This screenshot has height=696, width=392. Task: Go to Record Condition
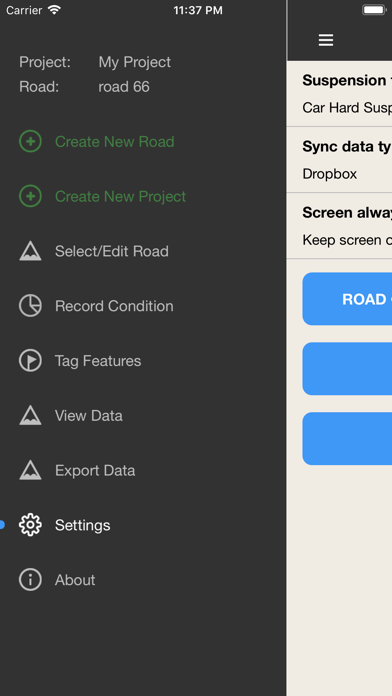(114, 306)
